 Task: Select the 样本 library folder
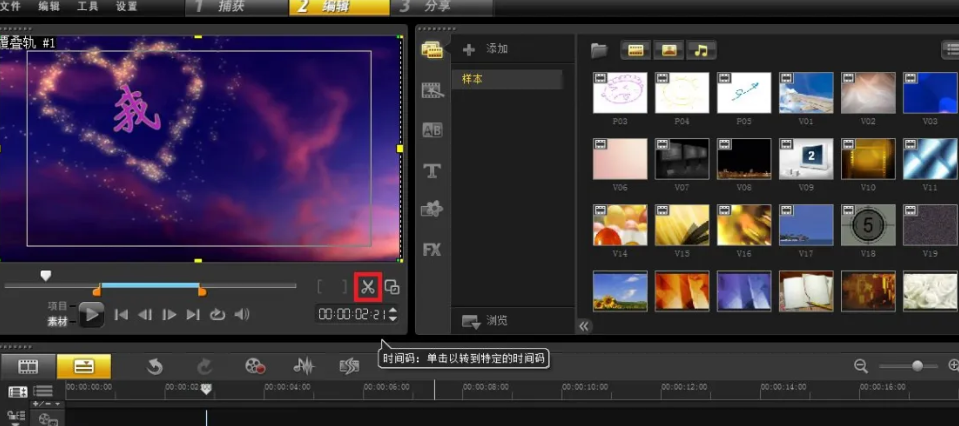[507, 79]
